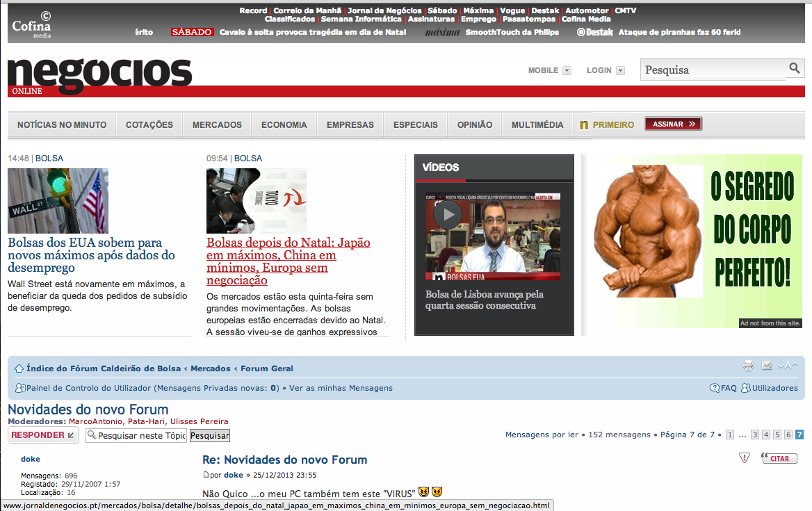Report post with the exclamation icon

point(744,457)
